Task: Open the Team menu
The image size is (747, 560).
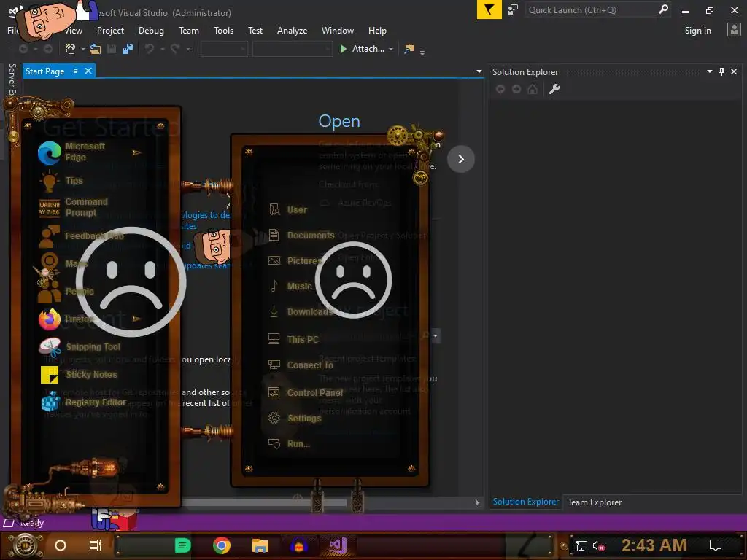Action: [189, 31]
